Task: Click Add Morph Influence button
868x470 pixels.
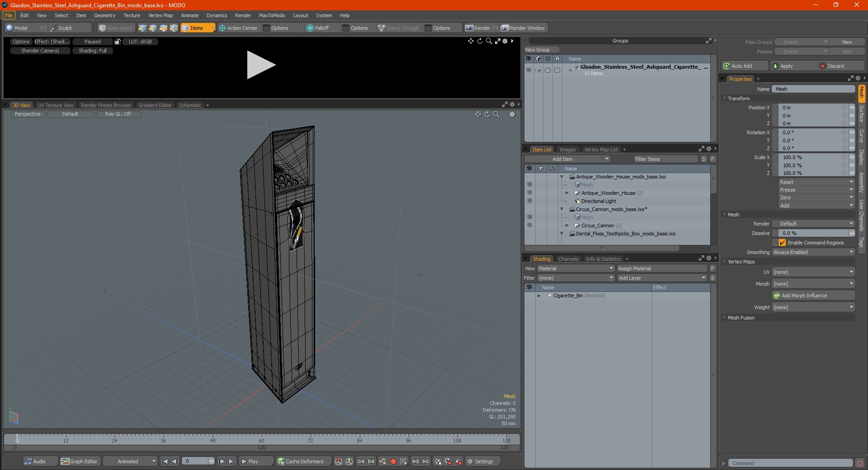Action: 813,296
